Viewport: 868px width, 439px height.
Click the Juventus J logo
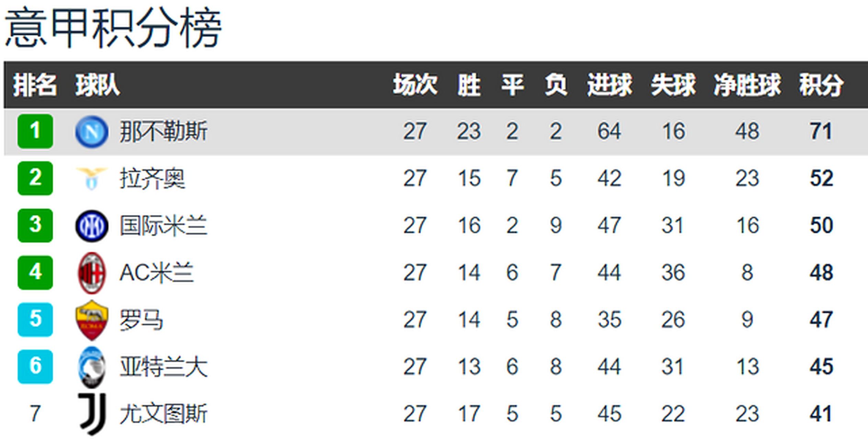pyautogui.click(x=92, y=414)
